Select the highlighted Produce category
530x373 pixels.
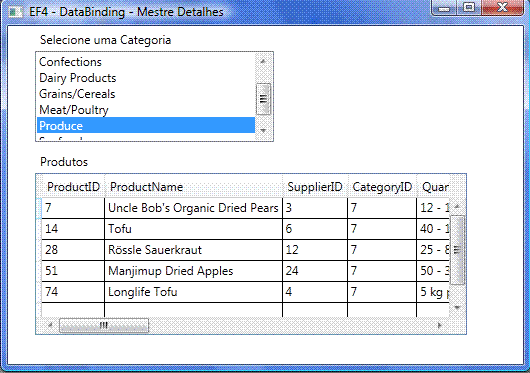pos(146,125)
